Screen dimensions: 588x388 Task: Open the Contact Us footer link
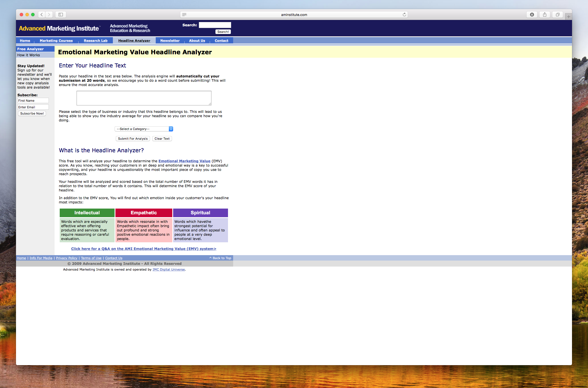[114, 258]
